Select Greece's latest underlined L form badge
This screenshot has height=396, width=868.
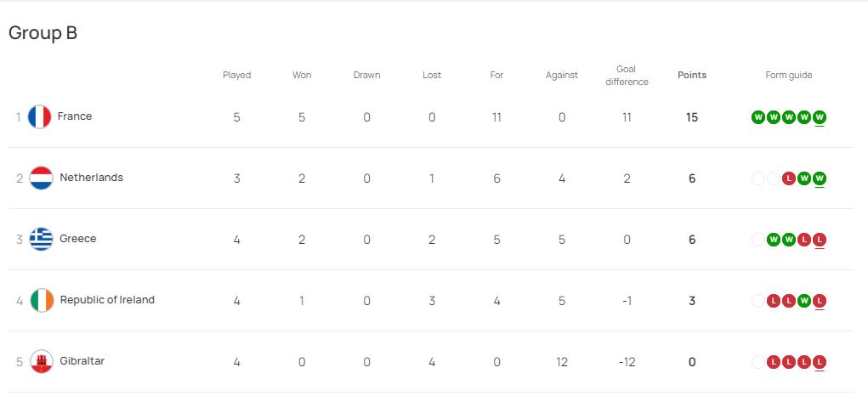(x=820, y=240)
